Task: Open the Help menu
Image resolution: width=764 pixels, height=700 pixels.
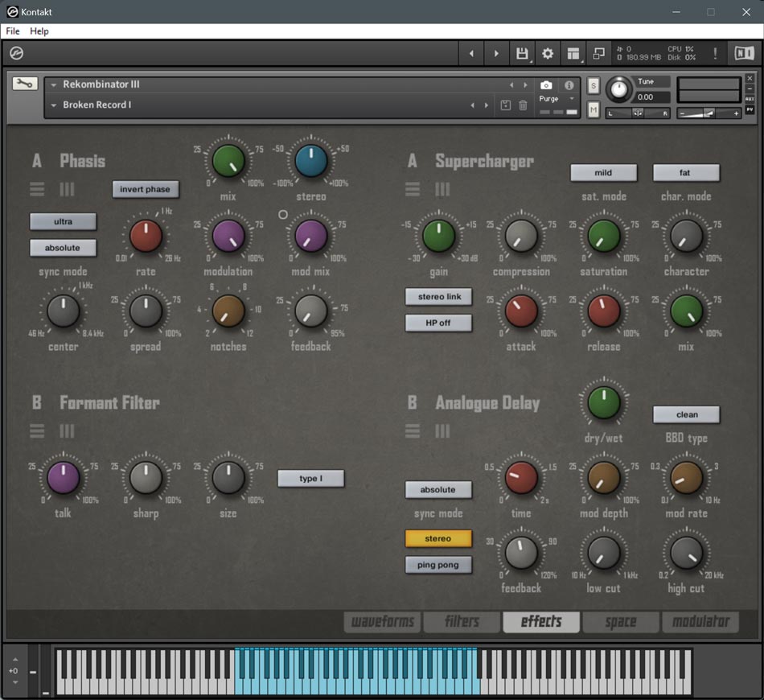Action: (x=39, y=31)
